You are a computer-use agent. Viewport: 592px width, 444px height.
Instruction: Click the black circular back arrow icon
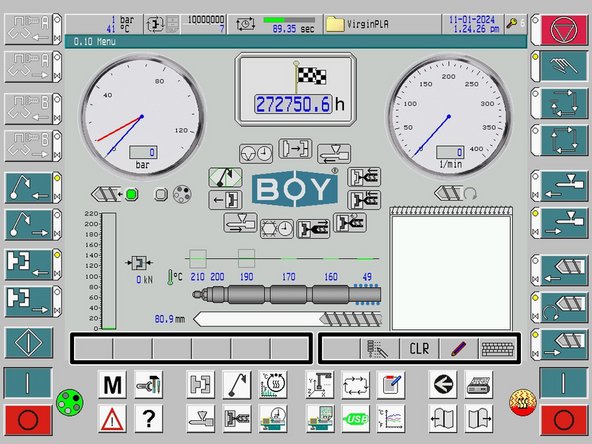pos(443,385)
